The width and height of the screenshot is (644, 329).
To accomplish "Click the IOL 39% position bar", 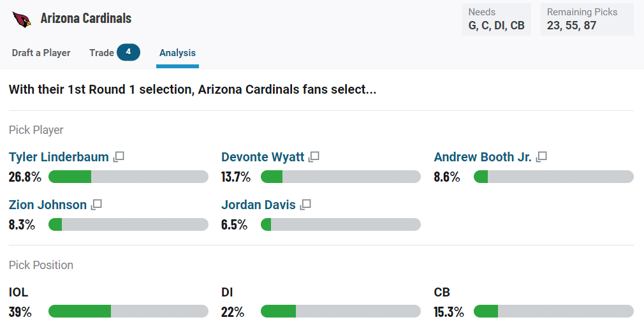I will coord(129,311).
